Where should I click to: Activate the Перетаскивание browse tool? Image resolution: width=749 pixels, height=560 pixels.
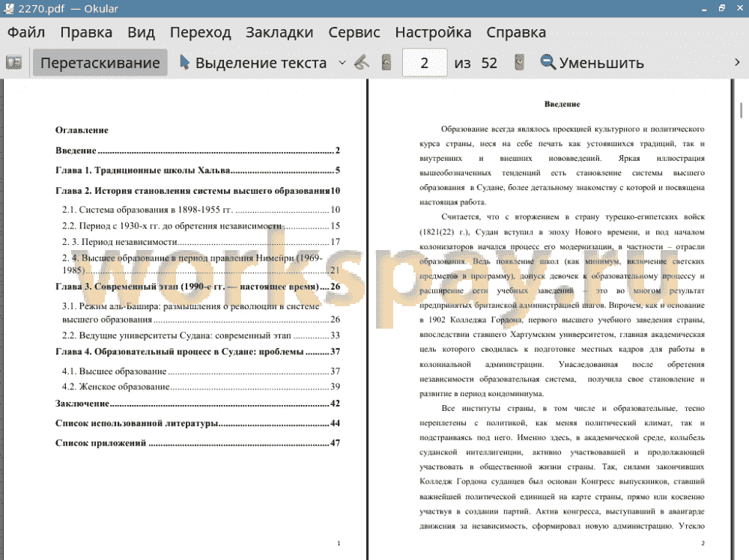[x=100, y=63]
